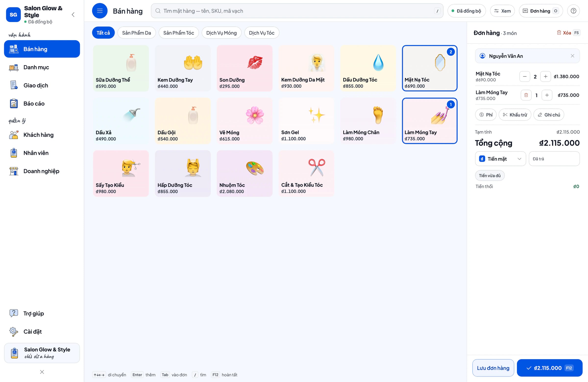Click the Đã đồng bộ sync status pill

click(x=466, y=11)
